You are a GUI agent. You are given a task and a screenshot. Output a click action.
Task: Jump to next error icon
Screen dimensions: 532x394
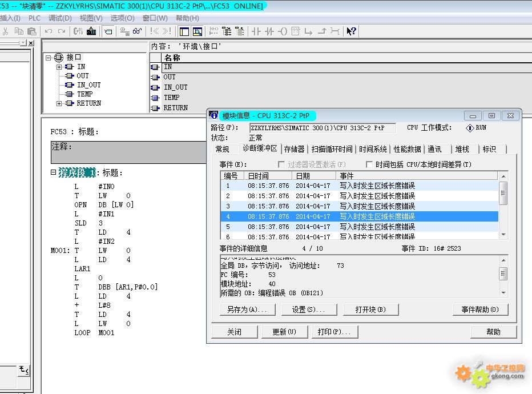tap(167, 31)
